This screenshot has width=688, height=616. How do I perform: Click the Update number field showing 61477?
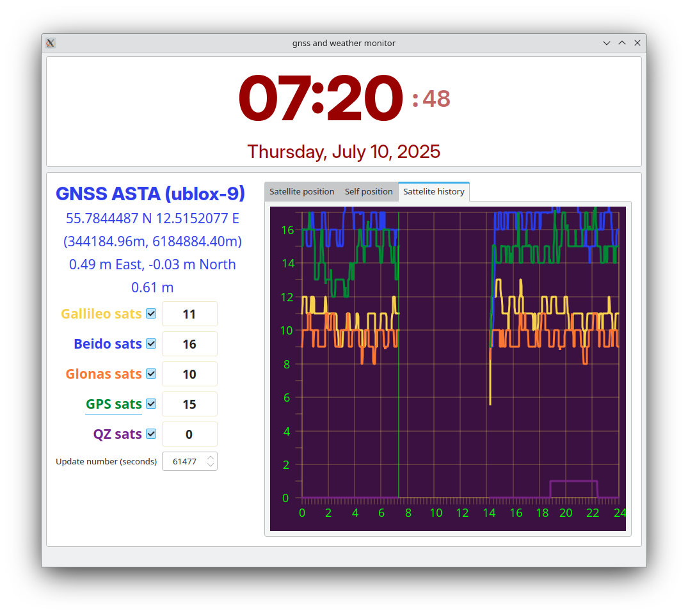184,461
